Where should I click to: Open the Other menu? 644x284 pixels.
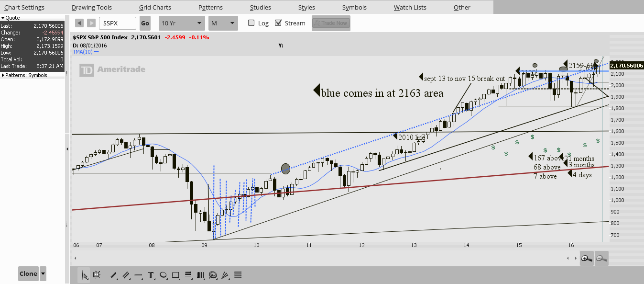coord(462,7)
